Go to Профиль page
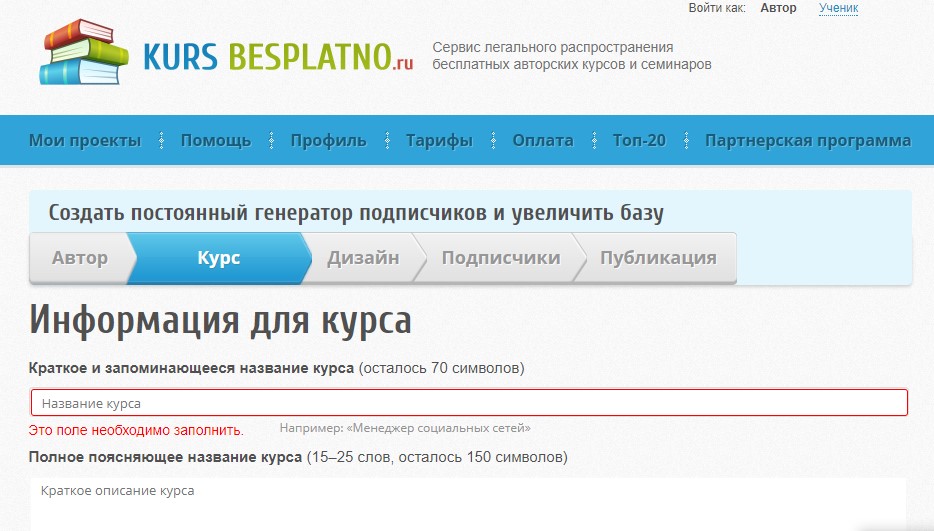The image size is (934, 531). point(328,141)
